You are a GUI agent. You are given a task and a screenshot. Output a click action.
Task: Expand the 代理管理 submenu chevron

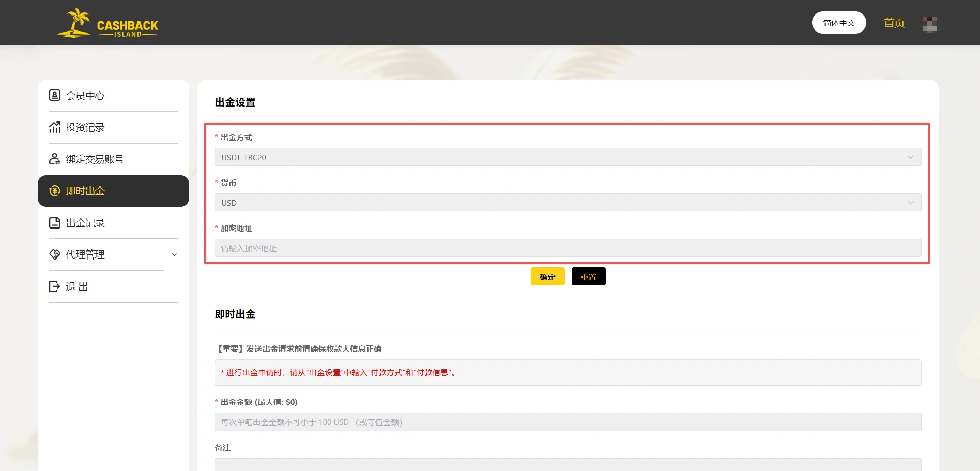pos(174,255)
